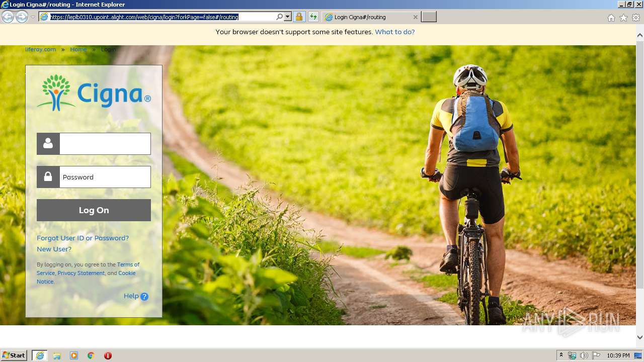Refresh the page with reload icon
The image size is (644, 362).
[x=313, y=17]
